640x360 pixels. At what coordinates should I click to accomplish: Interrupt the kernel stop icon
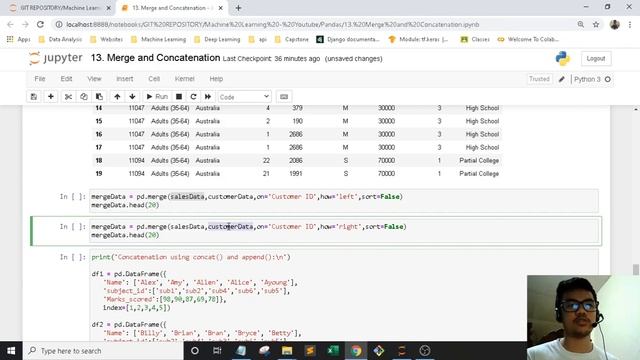point(178,97)
